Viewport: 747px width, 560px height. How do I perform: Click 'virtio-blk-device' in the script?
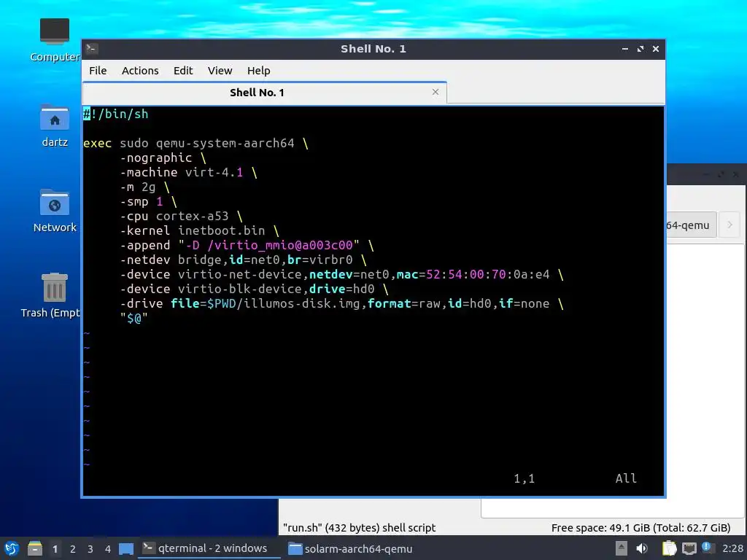(239, 289)
